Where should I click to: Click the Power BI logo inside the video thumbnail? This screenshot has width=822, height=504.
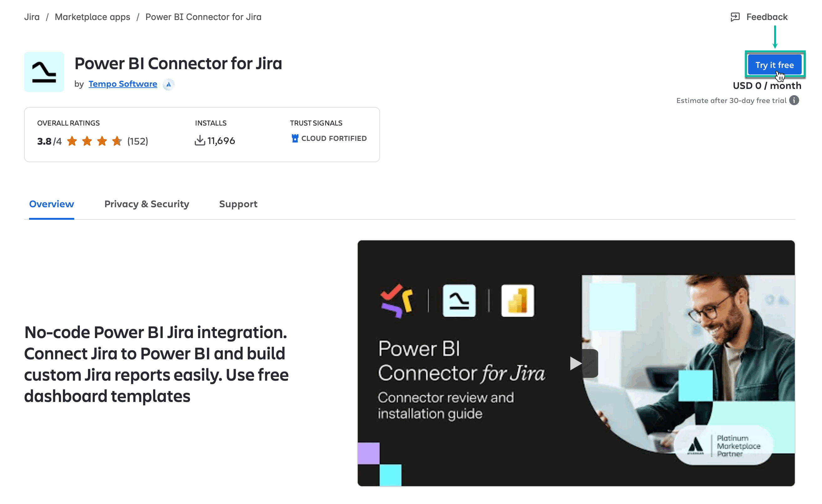517,301
